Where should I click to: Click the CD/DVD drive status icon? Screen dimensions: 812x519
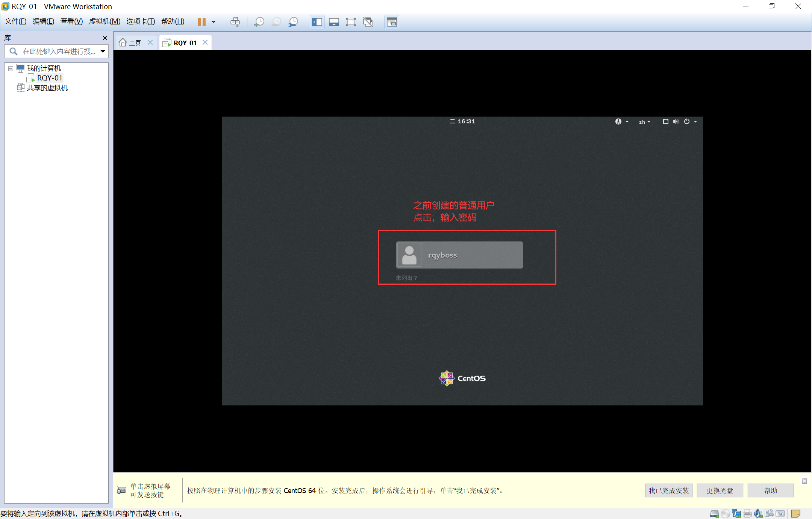[726, 514]
